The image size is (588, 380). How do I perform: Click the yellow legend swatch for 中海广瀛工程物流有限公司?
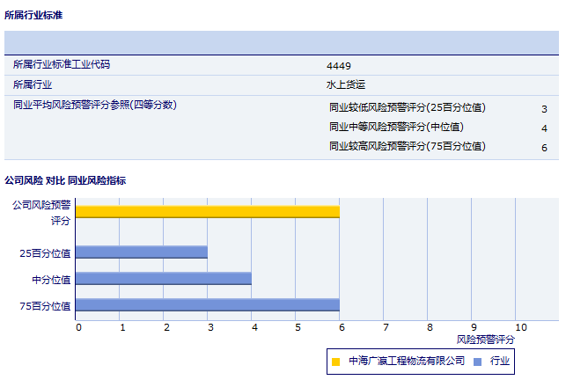point(336,361)
